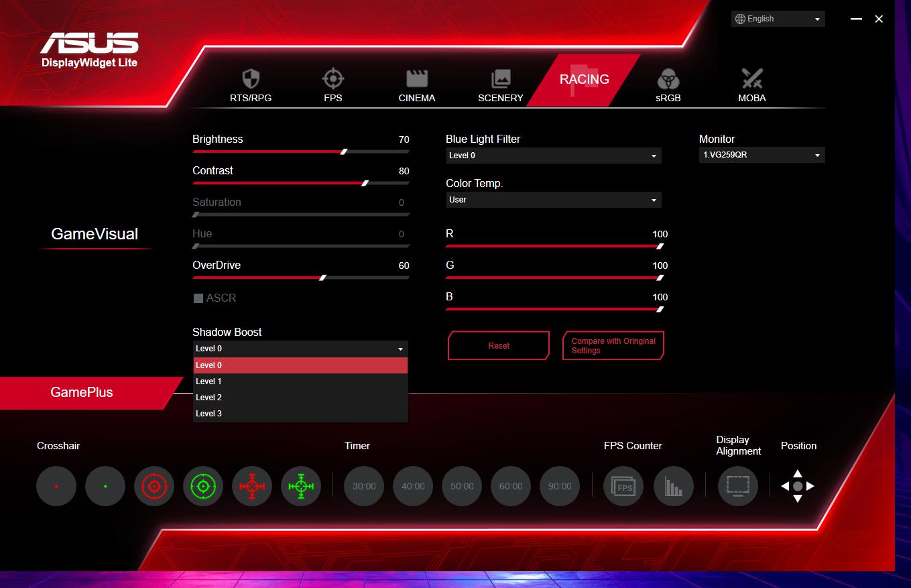The image size is (911, 588).
Task: Enable the FPS Counter number icon
Action: (x=624, y=486)
